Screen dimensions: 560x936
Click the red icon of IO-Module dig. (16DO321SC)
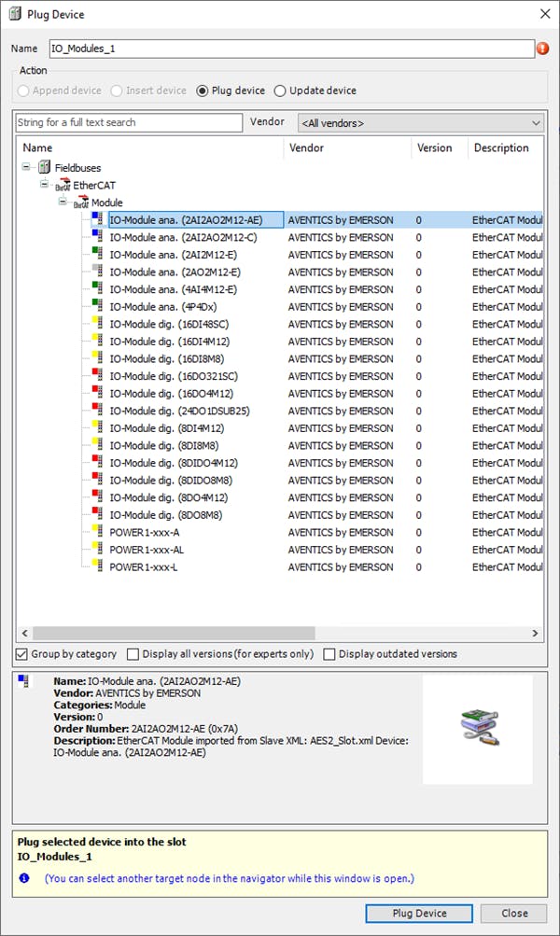coord(97,374)
